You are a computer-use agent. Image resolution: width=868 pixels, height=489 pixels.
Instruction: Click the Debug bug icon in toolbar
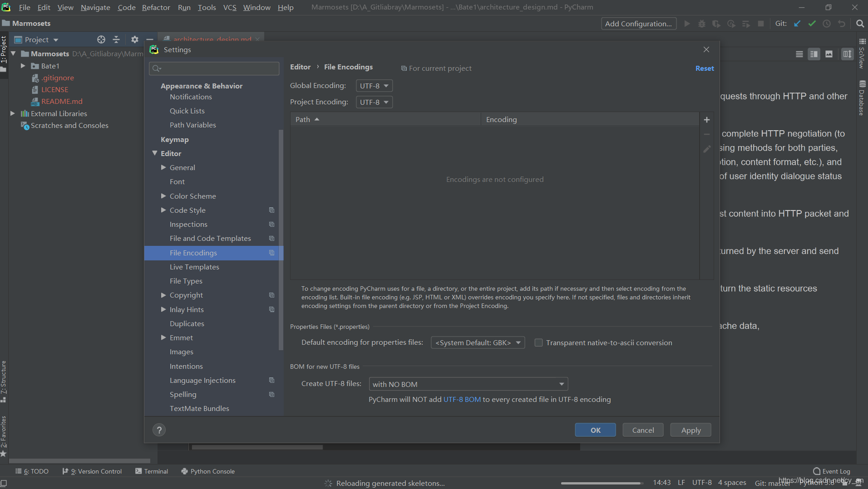702,24
